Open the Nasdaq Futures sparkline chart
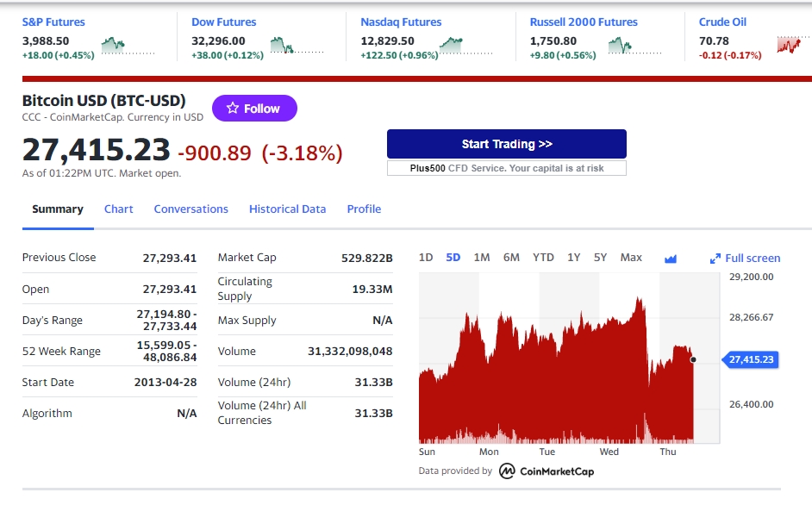The width and height of the screenshot is (812, 505). 466,46
